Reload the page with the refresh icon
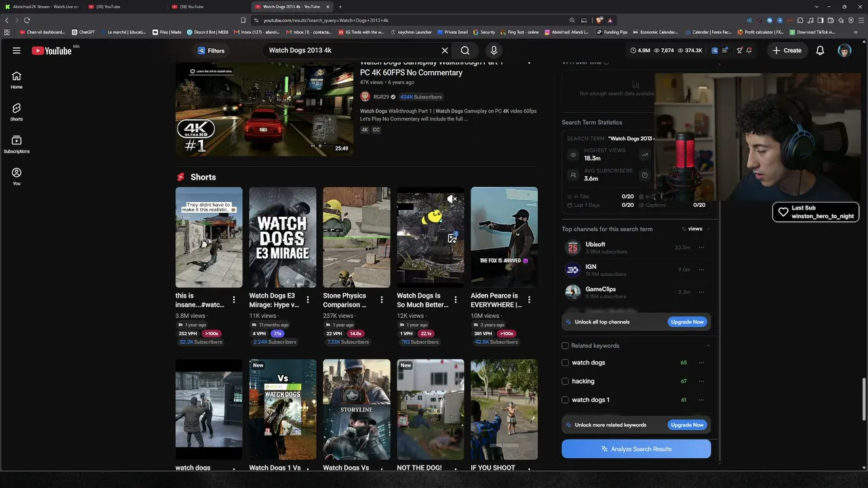 click(x=27, y=20)
